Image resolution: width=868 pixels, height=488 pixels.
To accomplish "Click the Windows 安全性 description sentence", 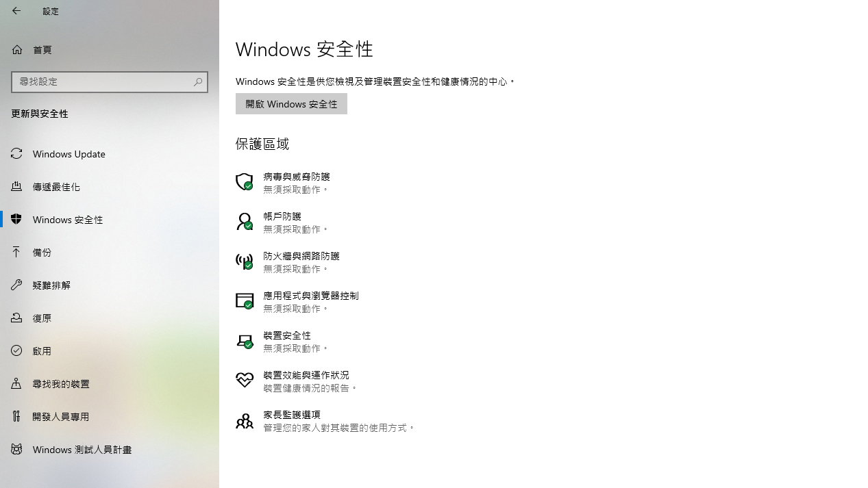I will (375, 81).
